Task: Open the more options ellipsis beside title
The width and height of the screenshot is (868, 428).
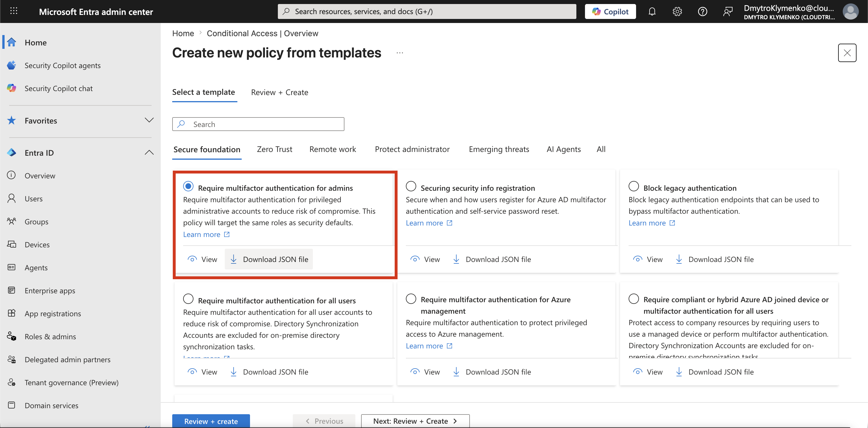Action: 400,53
